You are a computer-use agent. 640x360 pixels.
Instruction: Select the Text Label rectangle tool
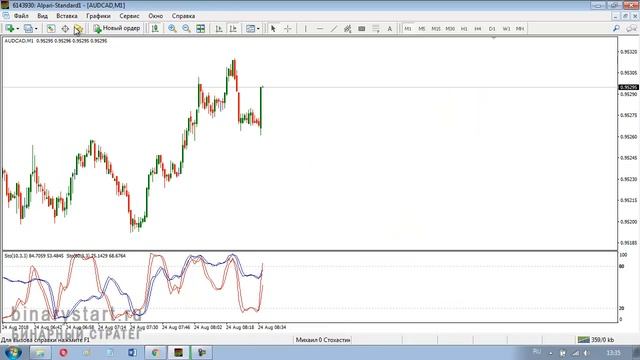(x=362, y=29)
